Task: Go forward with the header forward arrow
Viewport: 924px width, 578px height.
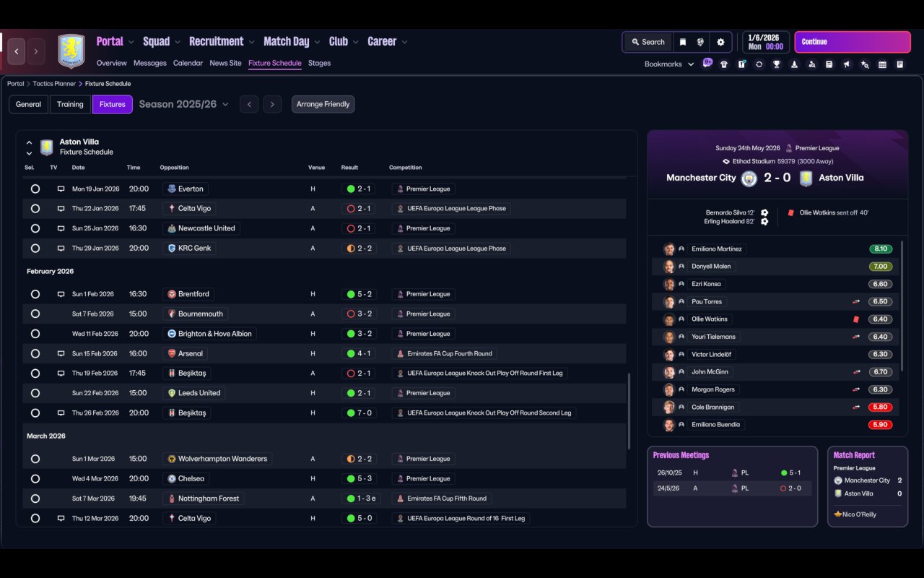Action: click(x=35, y=51)
